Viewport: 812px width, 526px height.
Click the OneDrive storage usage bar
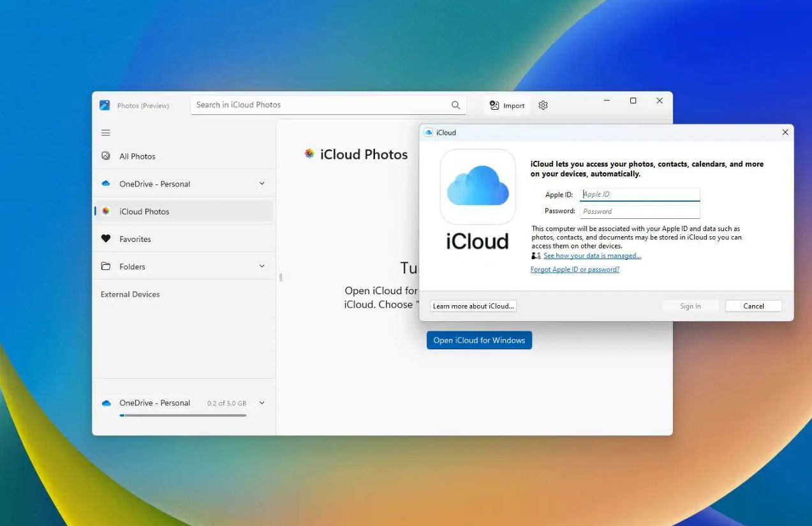pos(182,416)
